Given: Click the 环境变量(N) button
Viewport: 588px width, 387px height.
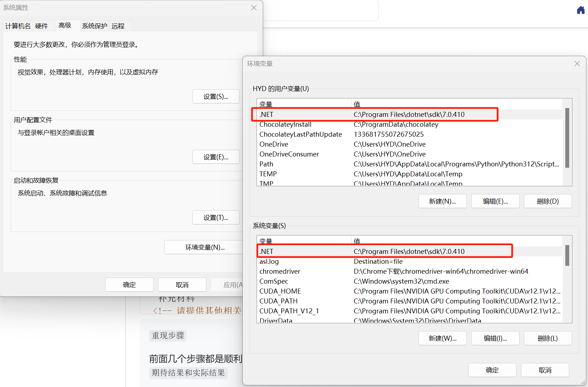Looking at the screenshot, I should [205, 247].
